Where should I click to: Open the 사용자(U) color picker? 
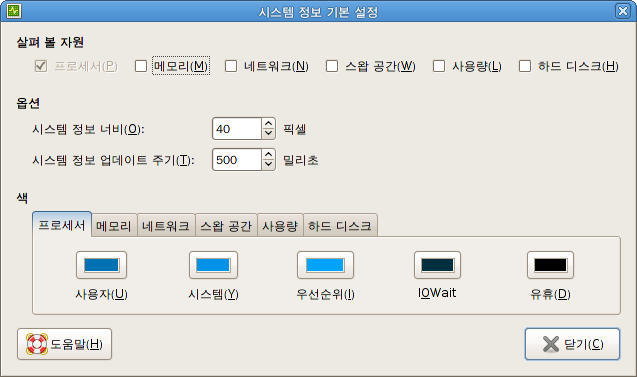tap(102, 265)
